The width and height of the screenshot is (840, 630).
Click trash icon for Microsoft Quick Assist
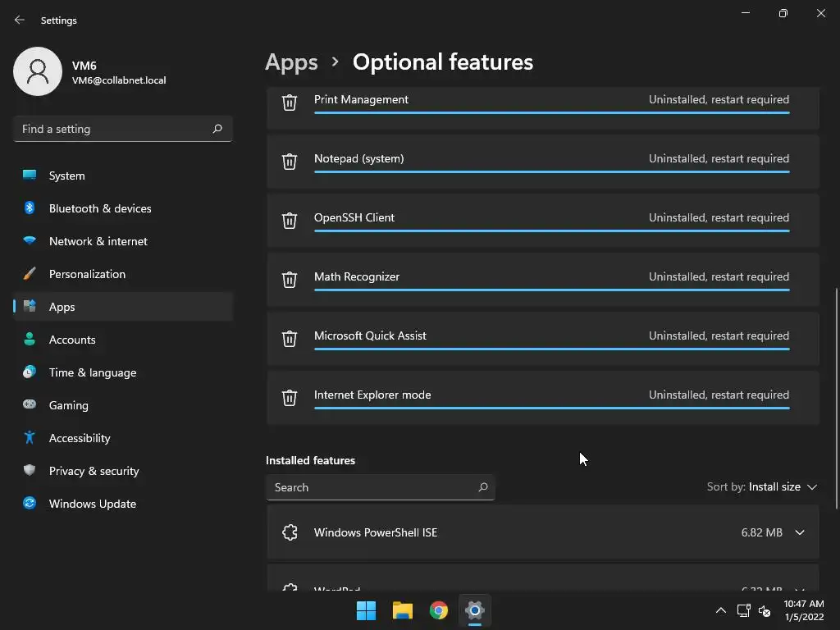click(x=290, y=339)
